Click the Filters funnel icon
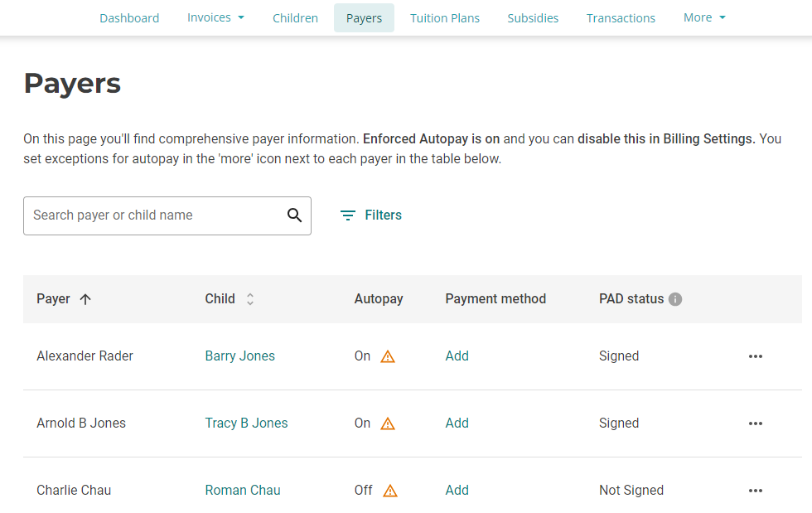 coord(347,215)
